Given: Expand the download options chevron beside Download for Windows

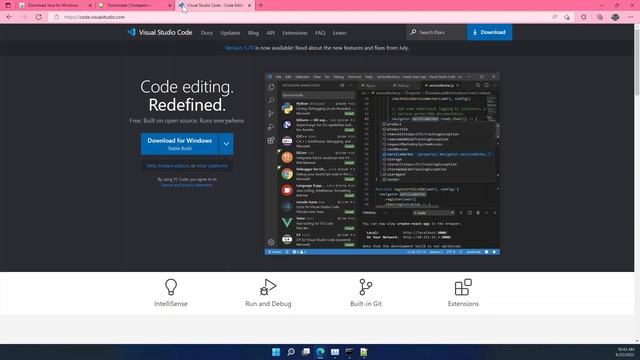Looking at the screenshot, I should pyautogui.click(x=226, y=144).
